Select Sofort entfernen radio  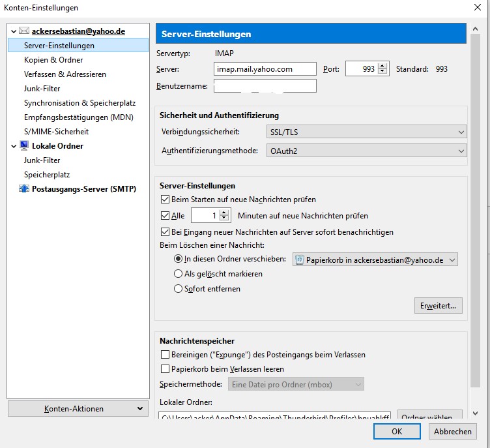coord(178,288)
